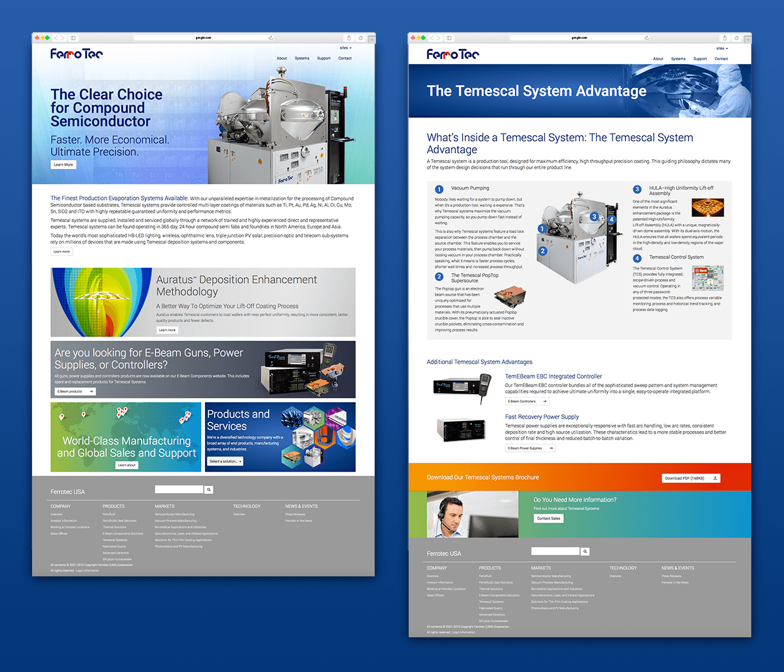Screen dimensions: 784x672
Task: Open Fast Recovery Power Supply link
Action: click(x=542, y=417)
